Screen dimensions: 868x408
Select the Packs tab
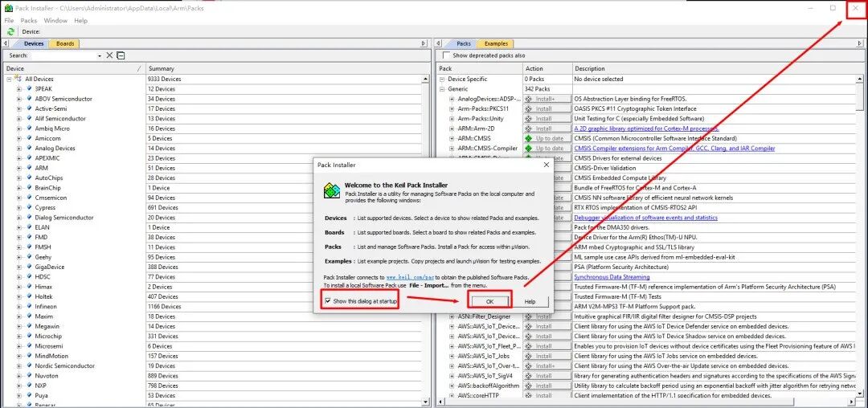point(464,43)
